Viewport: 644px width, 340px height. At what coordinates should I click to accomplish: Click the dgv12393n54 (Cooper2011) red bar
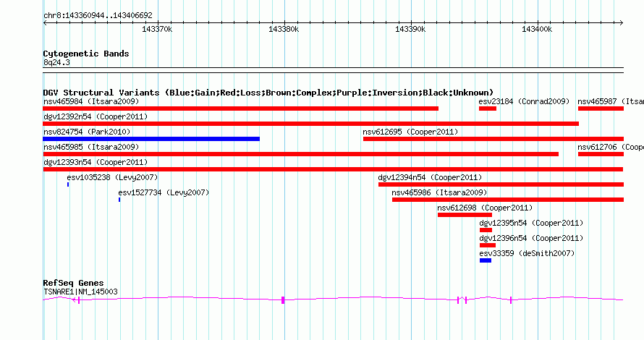(x=333, y=169)
